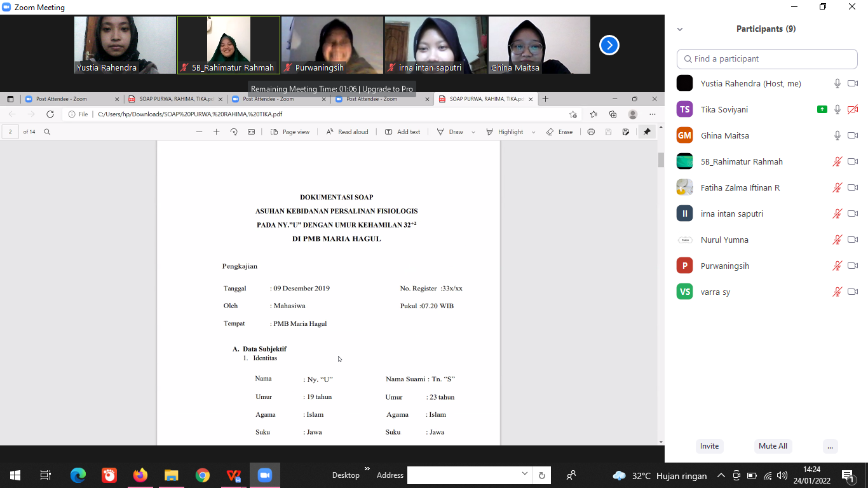Open browser Collections icon
This screenshot has height=488, width=868.
pyautogui.click(x=613, y=114)
